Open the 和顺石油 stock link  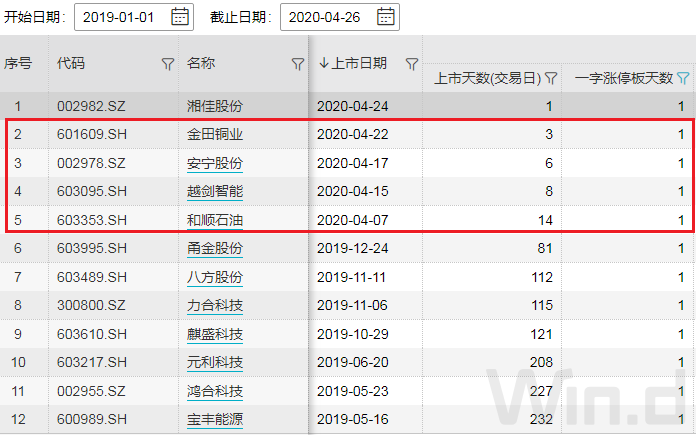[x=215, y=220]
